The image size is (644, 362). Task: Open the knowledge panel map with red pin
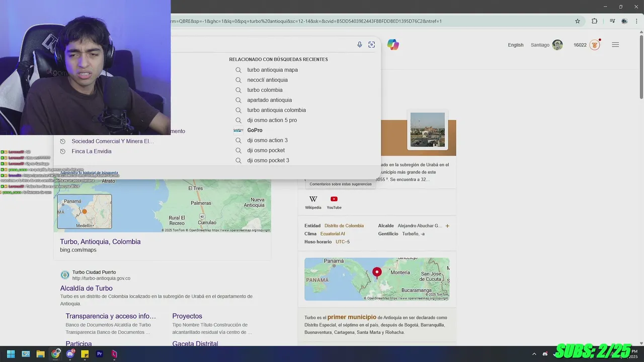click(377, 279)
